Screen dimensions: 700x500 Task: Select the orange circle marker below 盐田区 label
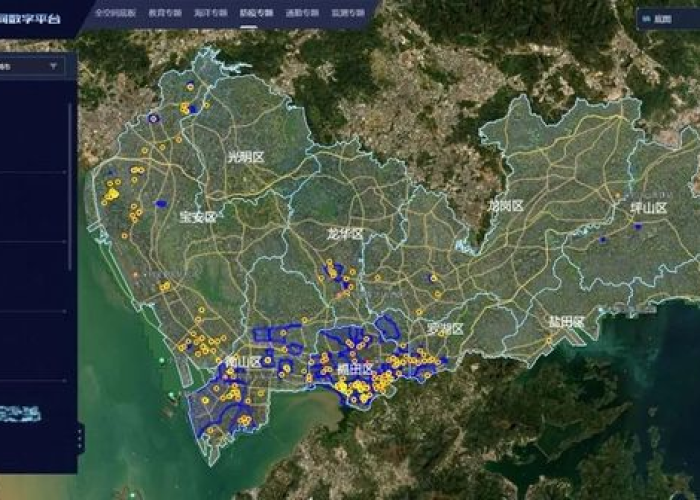(549, 341)
